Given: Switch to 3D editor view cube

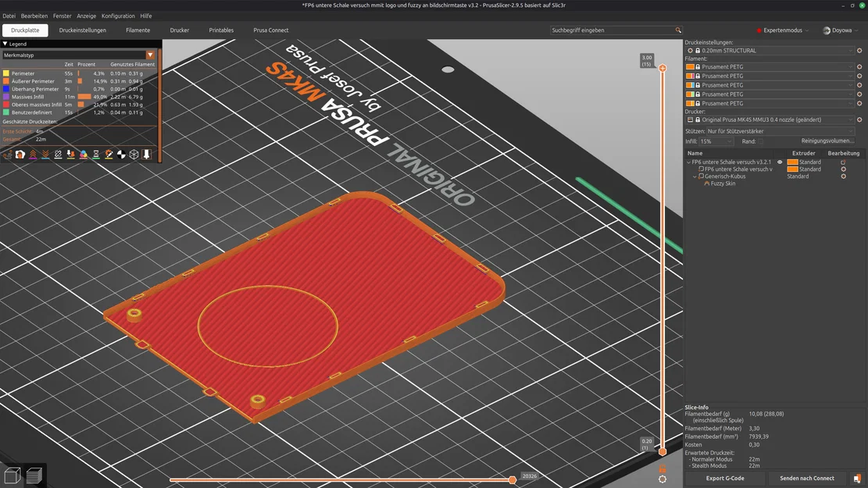Looking at the screenshot, I should point(13,476).
